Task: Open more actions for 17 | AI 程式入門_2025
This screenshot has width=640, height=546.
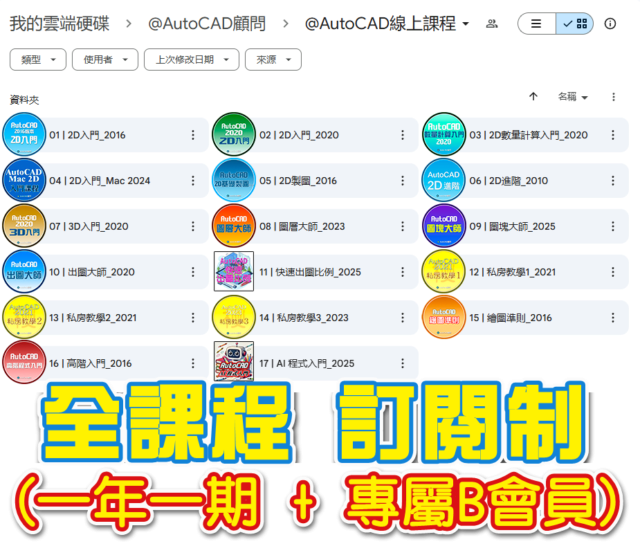Action: tap(403, 364)
